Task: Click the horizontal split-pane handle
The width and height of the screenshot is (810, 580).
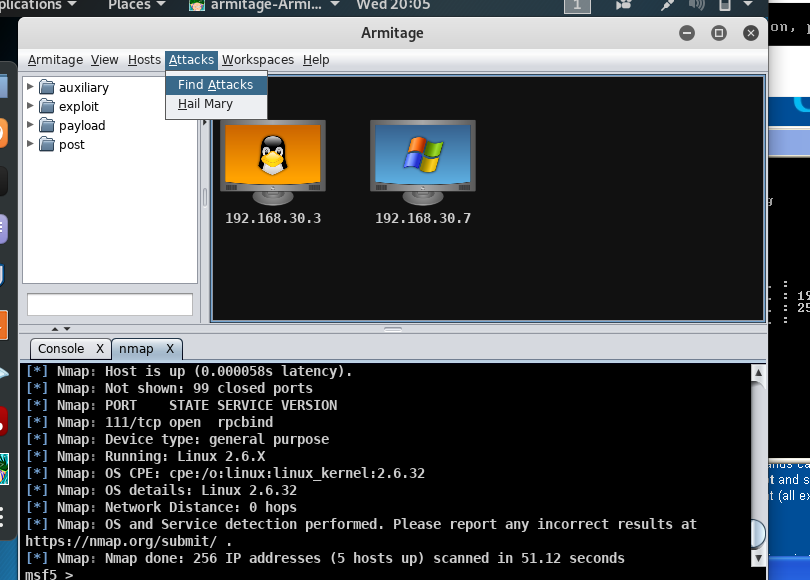Action: point(393,329)
